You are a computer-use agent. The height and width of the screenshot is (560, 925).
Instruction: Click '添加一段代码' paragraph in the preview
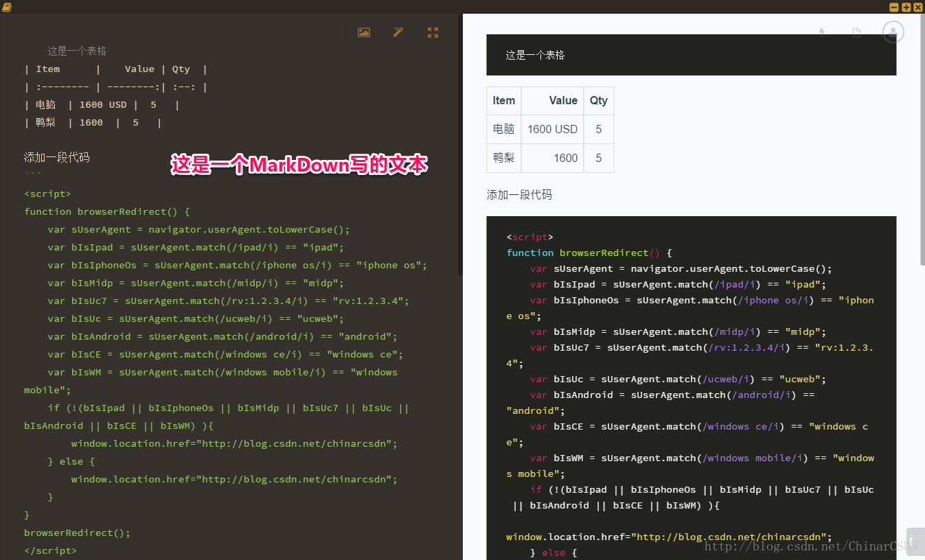pyautogui.click(x=519, y=195)
